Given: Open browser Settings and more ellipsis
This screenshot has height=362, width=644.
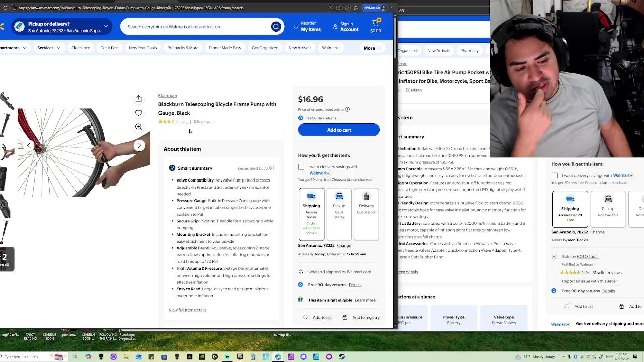Looking at the screenshot, I should [393, 8].
